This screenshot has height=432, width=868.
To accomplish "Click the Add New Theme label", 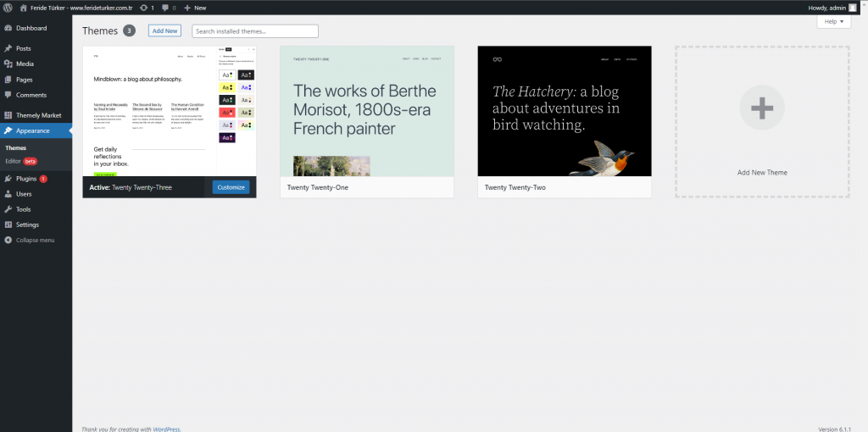I will coord(762,173).
